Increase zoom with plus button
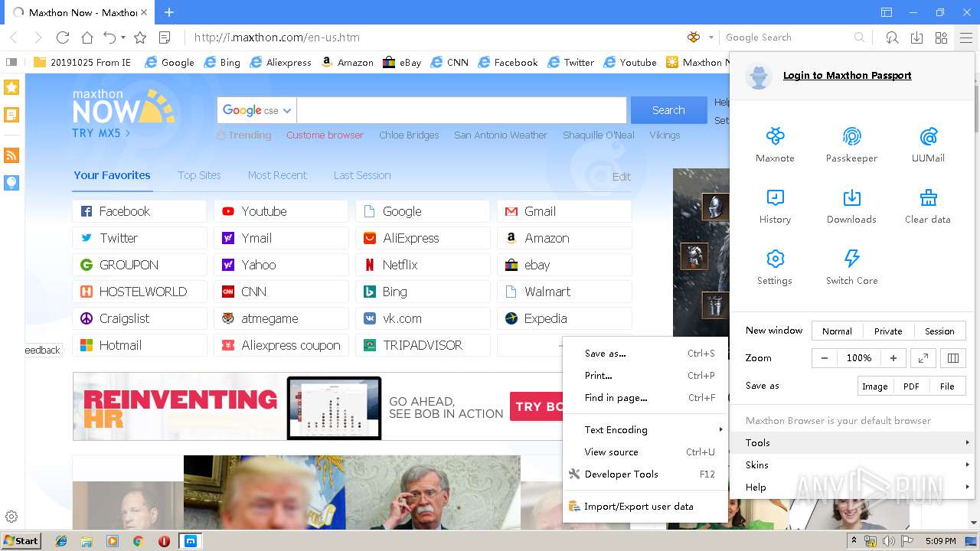The width and height of the screenshot is (980, 551). pos(893,357)
